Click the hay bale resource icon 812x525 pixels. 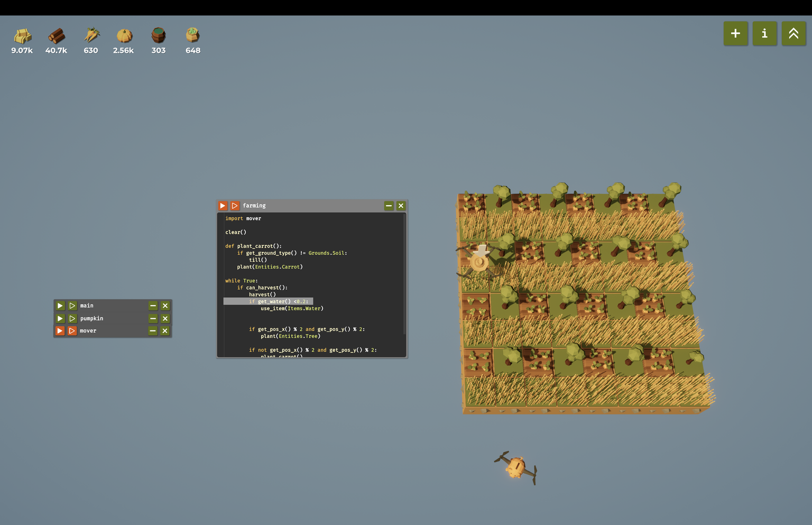[x=22, y=36]
